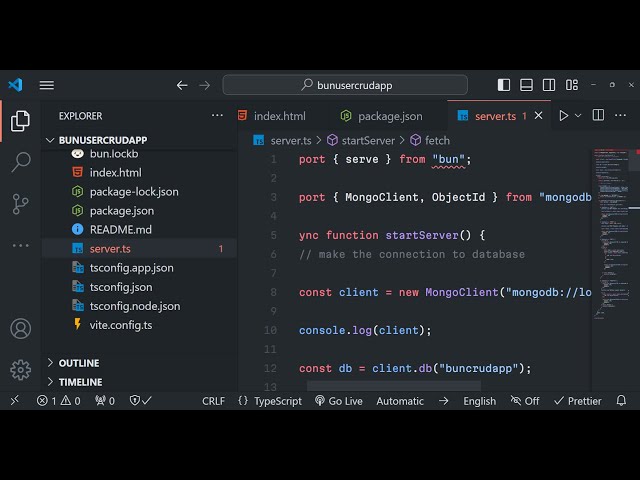Open the Manage gear icon
Image resolution: width=640 pixels, height=480 pixels.
20,369
